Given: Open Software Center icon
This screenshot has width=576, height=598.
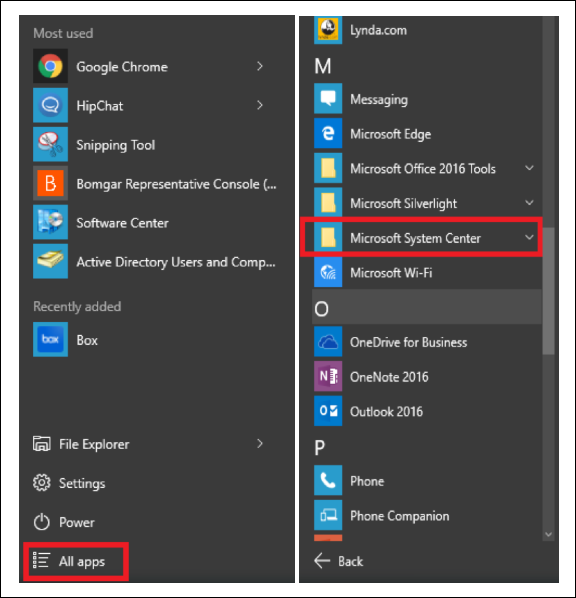Looking at the screenshot, I should (x=50, y=222).
